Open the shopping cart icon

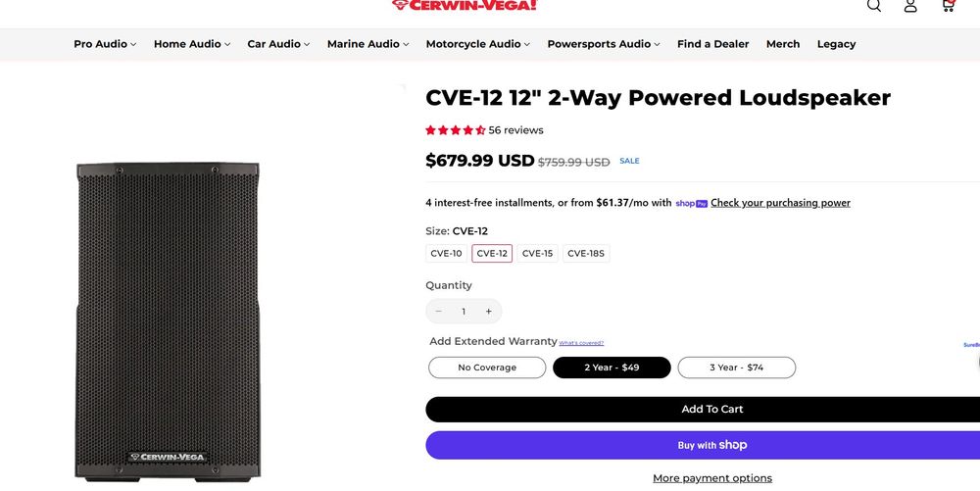point(948,5)
